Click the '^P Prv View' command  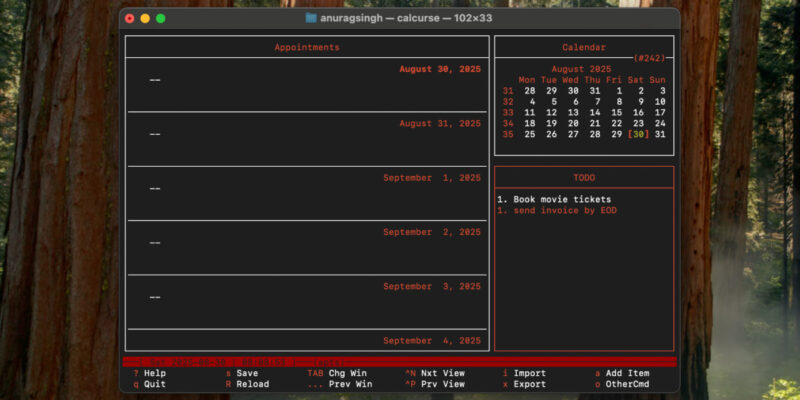(435, 384)
